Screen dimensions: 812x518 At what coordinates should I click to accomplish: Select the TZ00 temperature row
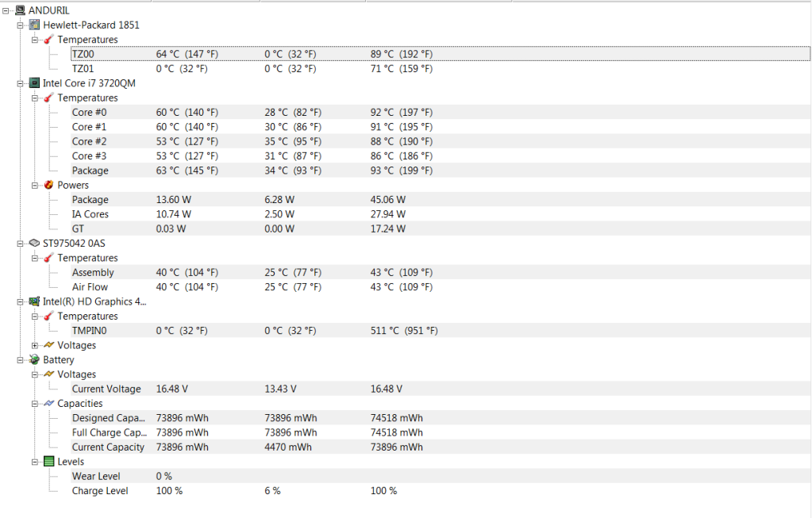pos(83,54)
